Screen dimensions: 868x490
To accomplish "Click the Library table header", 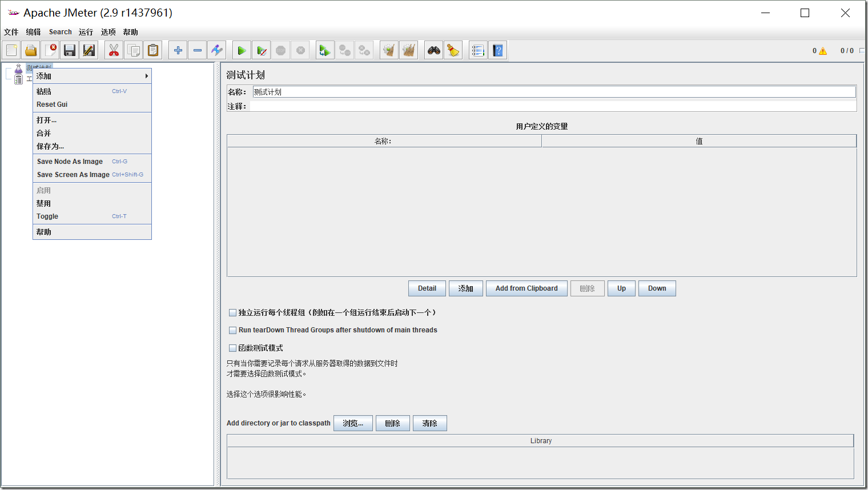I will tap(540, 441).
